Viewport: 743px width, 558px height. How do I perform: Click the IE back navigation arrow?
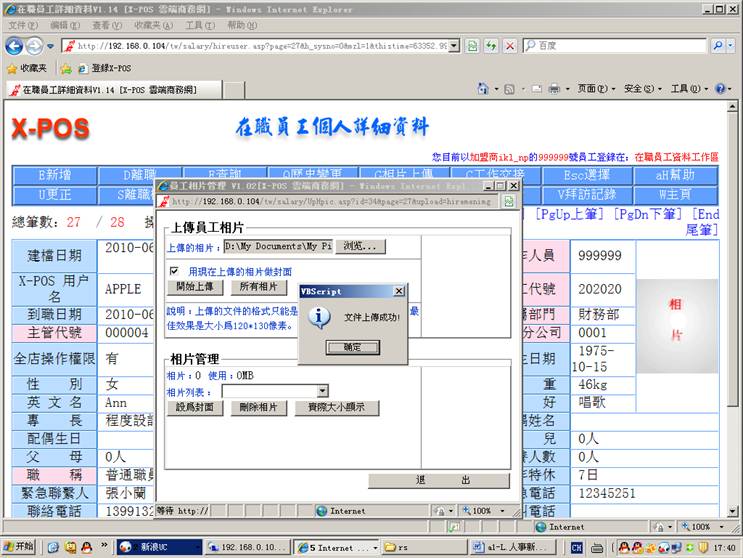[x=15, y=46]
